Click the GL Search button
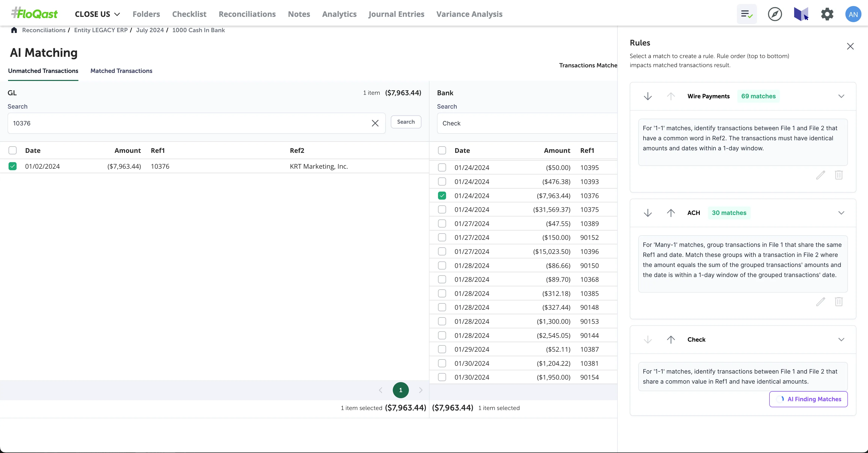This screenshot has height=453, width=868. point(406,122)
